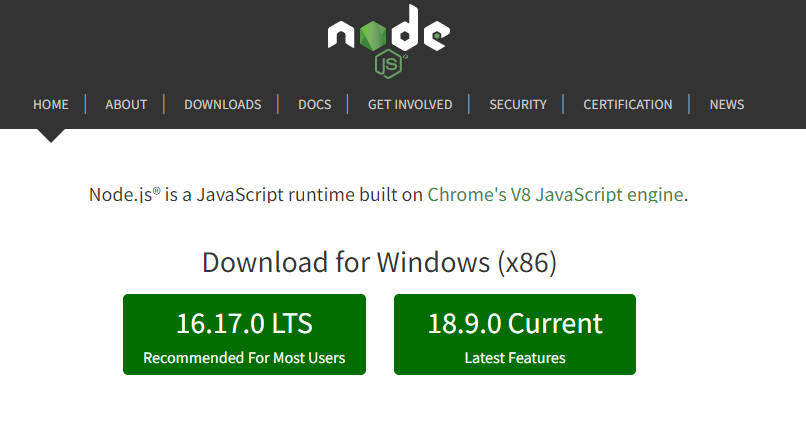
Task: Click the arrow indicator beneath HOME
Action: click(51, 135)
